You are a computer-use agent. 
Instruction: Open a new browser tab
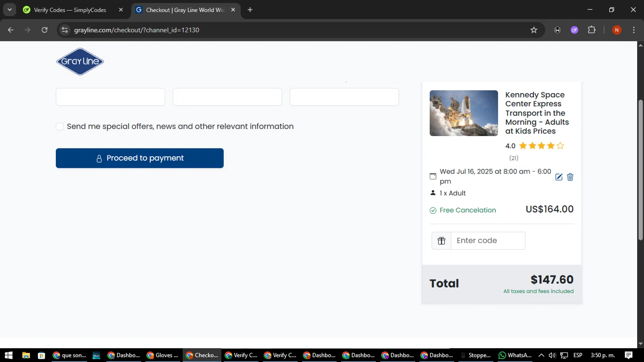pyautogui.click(x=250, y=10)
